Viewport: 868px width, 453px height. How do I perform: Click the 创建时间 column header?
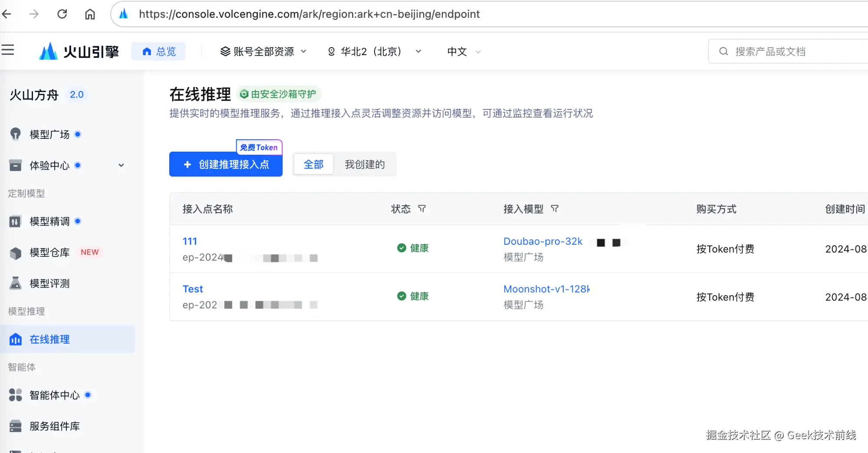point(845,209)
